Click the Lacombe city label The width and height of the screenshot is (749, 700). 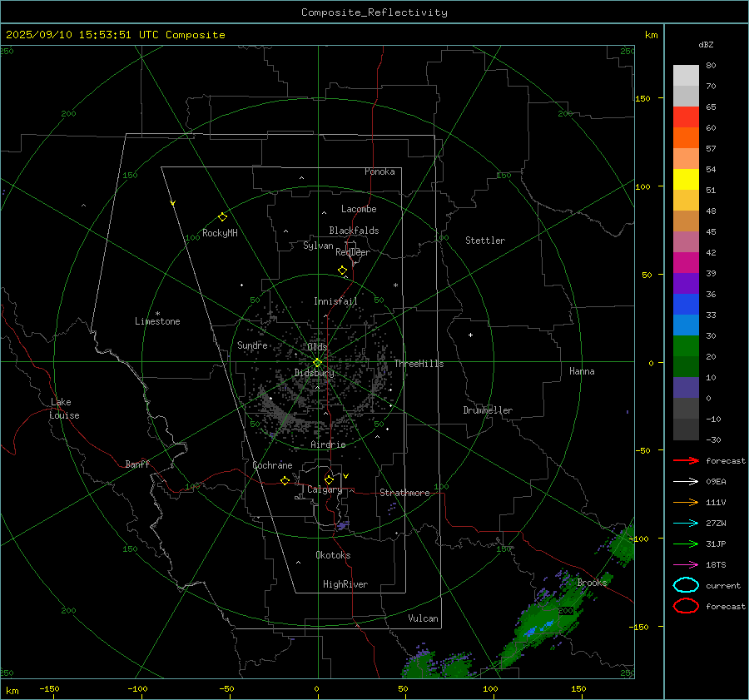(x=359, y=209)
